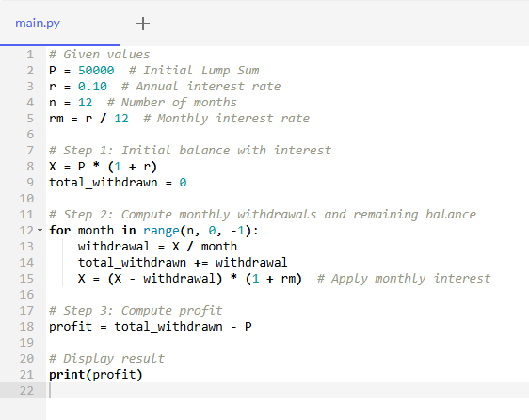Select line number 12 in gutter

click(26, 231)
